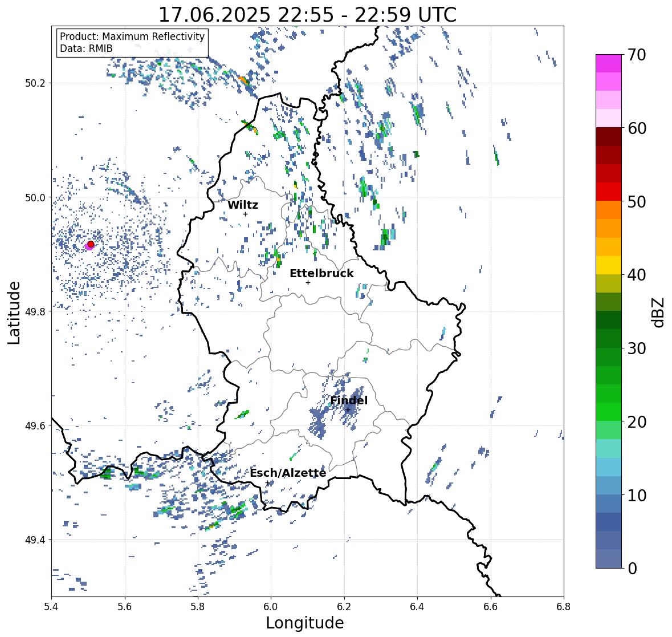Click the 70 dBZ colorbar tick
672x637 pixels.
(x=637, y=55)
